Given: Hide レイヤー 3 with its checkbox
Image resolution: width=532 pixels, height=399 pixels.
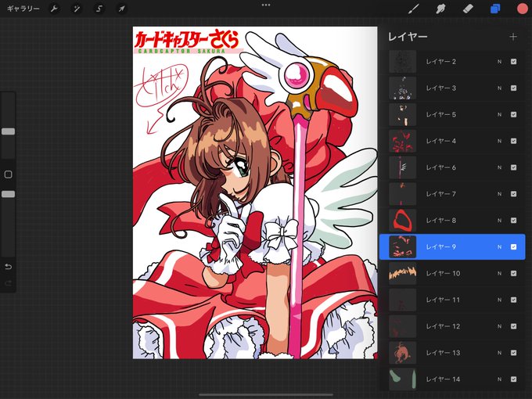Looking at the screenshot, I should pyautogui.click(x=514, y=88).
